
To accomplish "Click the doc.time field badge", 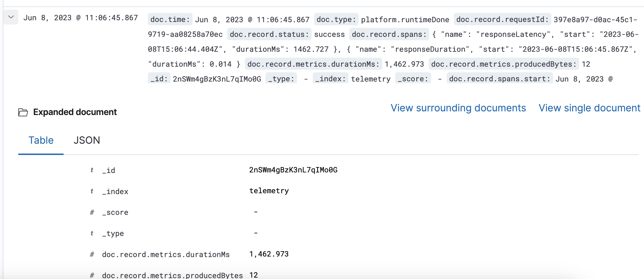I will (x=169, y=20).
